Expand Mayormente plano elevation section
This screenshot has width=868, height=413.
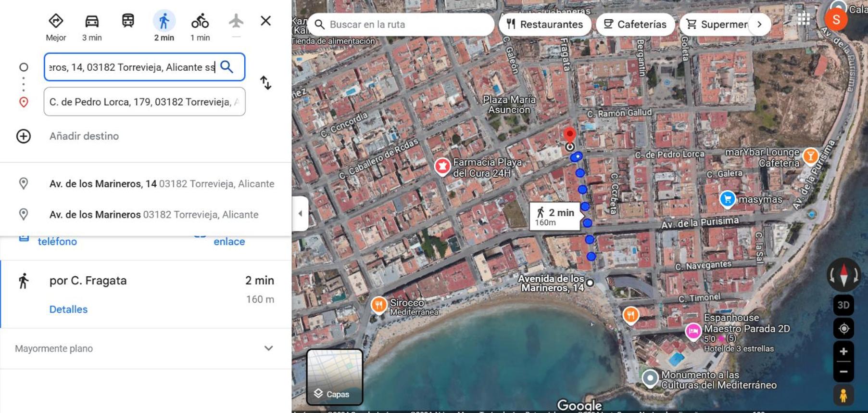(x=146, y=348)
